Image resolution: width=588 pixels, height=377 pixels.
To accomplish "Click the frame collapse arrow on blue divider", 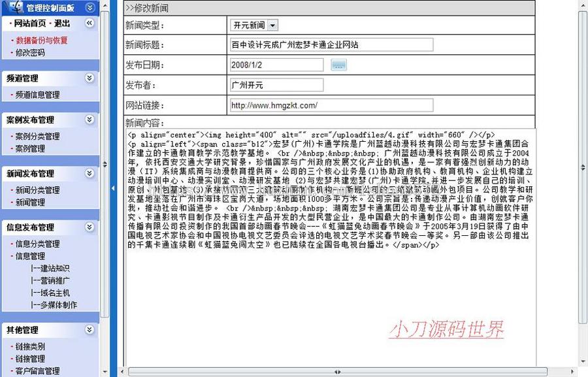I will click(x=113, y=188).
